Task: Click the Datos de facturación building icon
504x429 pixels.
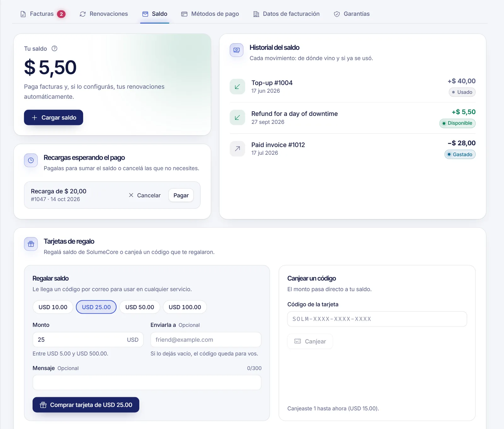Action: tap(256, 14)
